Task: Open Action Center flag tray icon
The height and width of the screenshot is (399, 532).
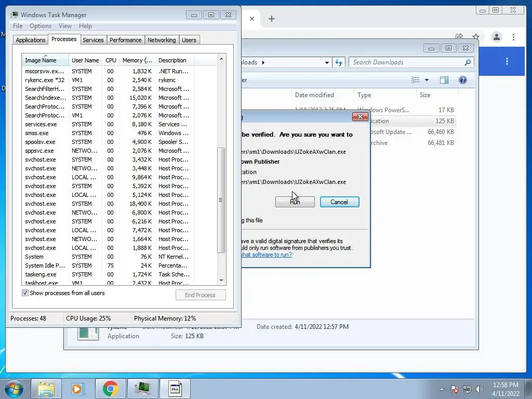Action: (x=454, y=389)
